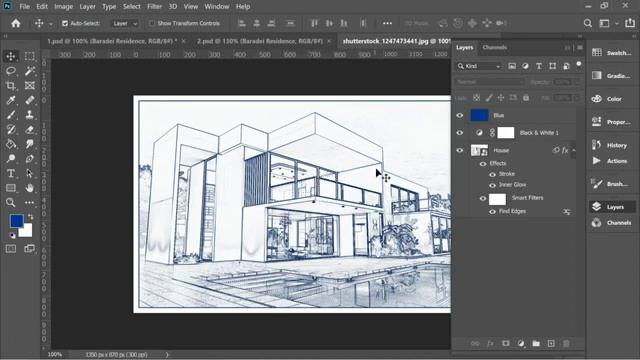Open the Window menu

pos(217,7)
